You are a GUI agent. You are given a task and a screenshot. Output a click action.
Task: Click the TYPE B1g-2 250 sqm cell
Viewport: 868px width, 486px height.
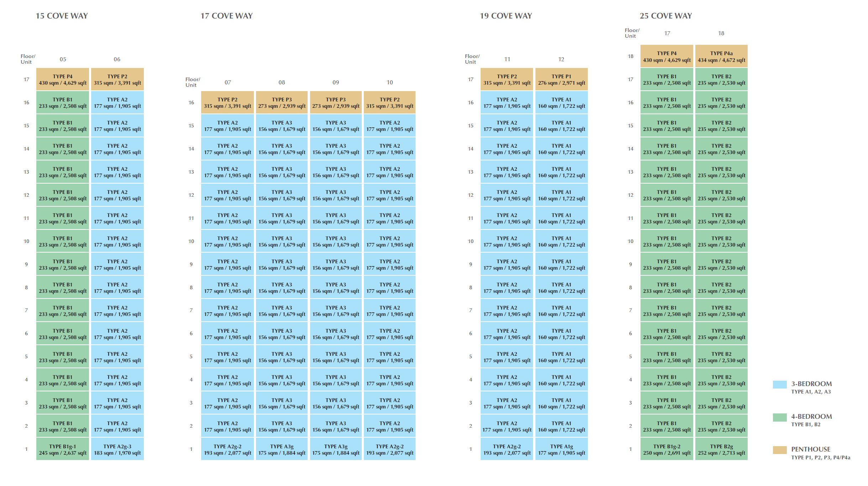point(666,449)
